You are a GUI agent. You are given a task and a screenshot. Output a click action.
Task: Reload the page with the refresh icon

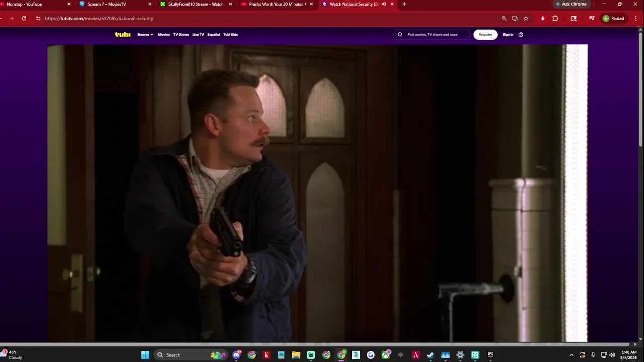point(24,18)
